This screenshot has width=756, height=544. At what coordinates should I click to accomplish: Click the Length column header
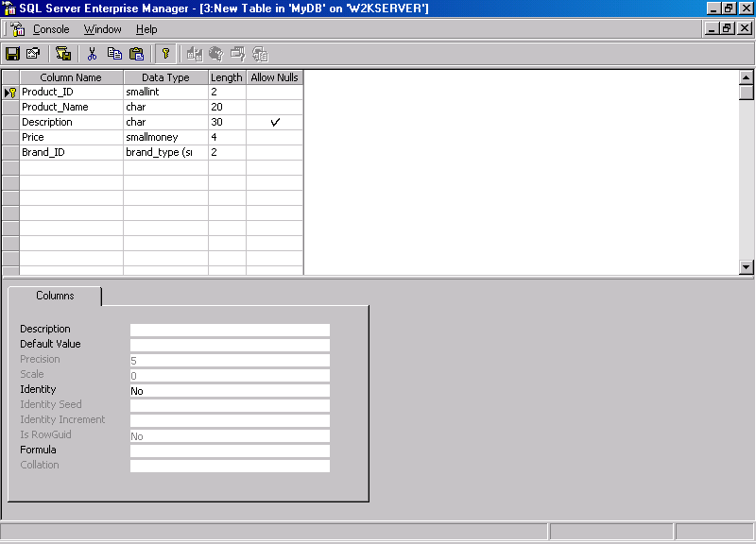click(227, 77)
